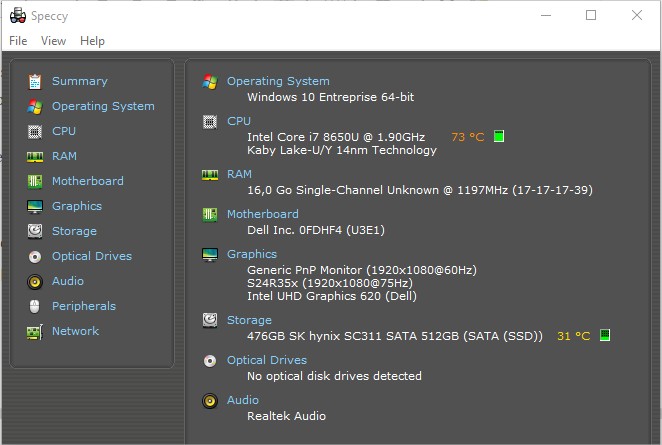Screen dimensions: 662x445
Task: Select the CPU chip icon in sidebar
Action: [x=35, y=132]
